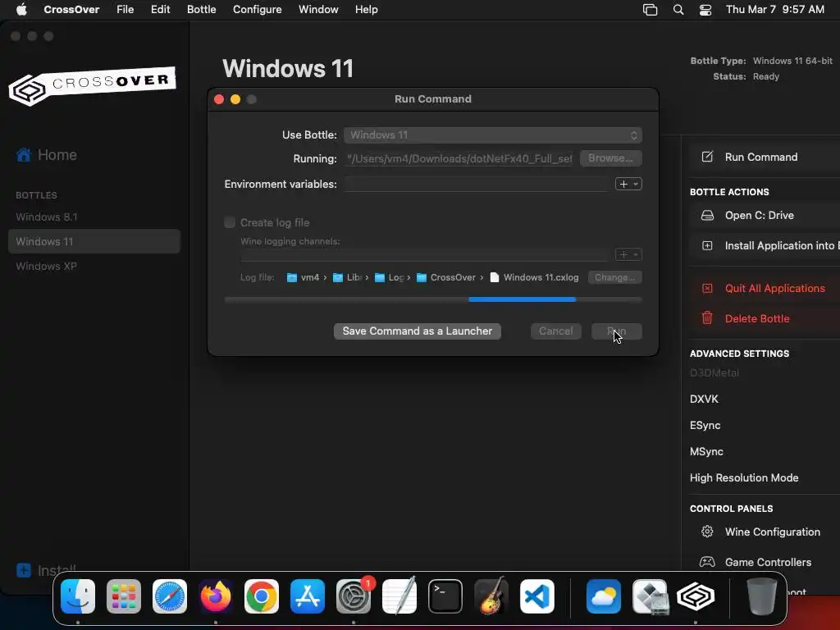Launch GarageBand from the Dock
Screen dimensions: 840x630
tap(491, 596)
